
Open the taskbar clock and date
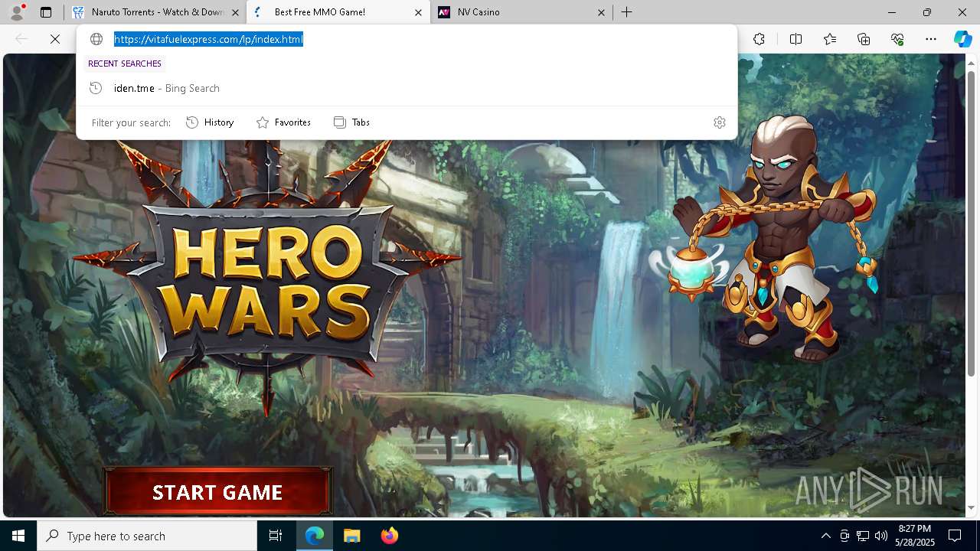(914, 536)
